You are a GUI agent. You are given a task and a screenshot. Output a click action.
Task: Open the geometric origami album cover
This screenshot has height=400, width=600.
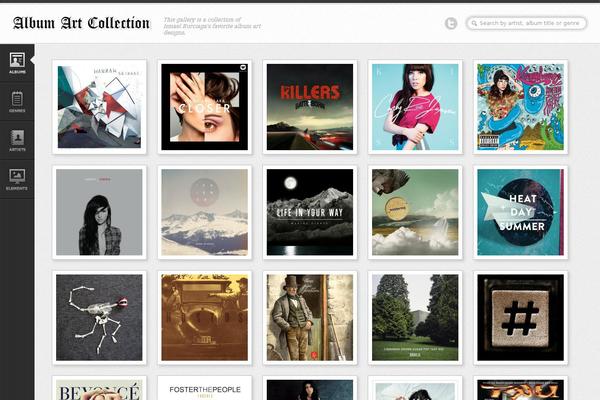[99, 107]
